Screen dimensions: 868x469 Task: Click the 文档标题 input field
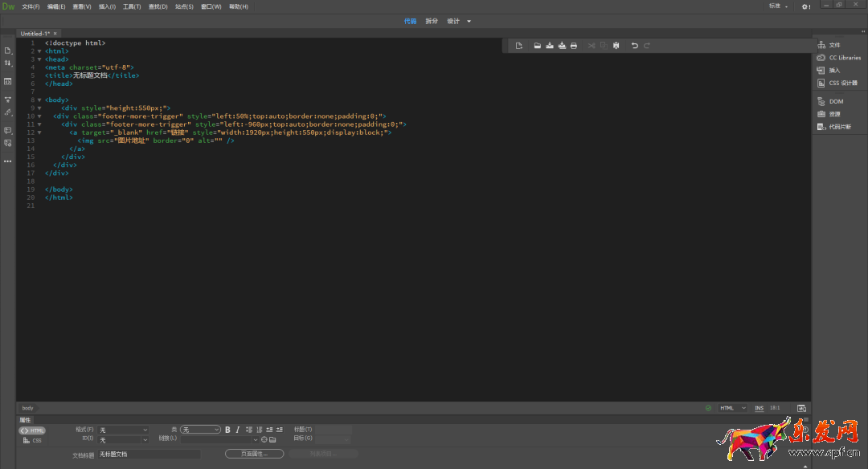click(x=149, y=455)
